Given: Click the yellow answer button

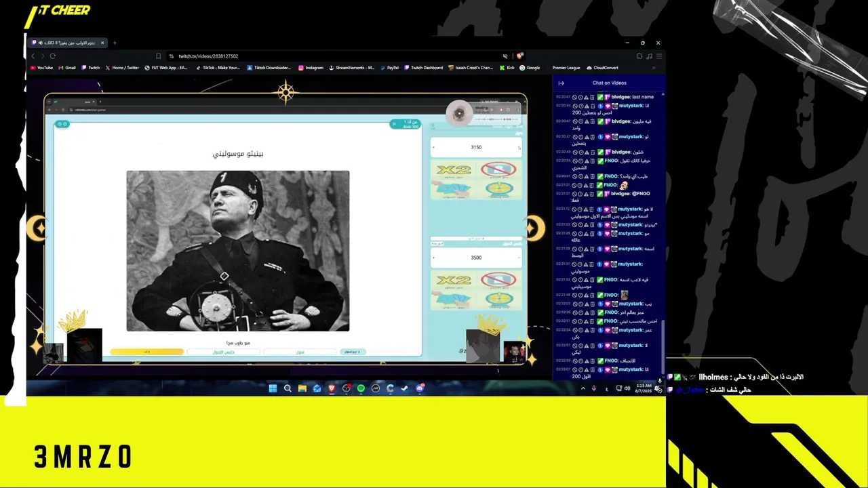Looking at the screenshot, I should (147, 352).
